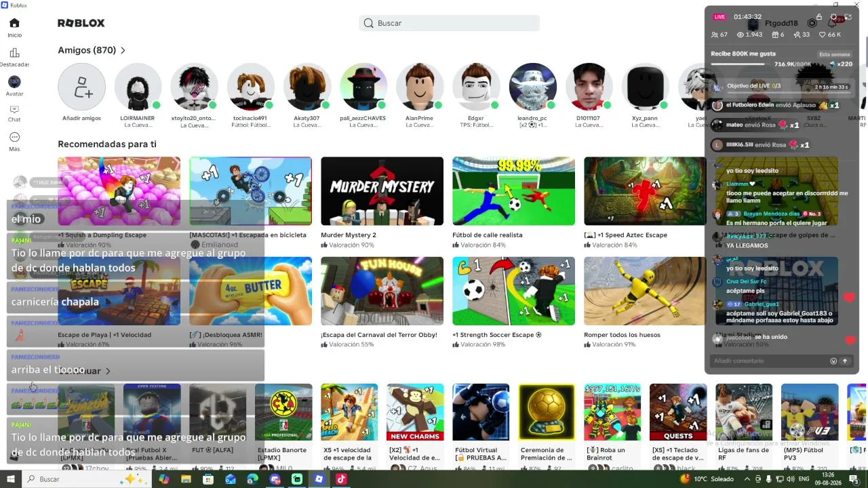Open friend tocinacio491's avatar
Viewport: 868px width, 488px height.
(250, 87)
